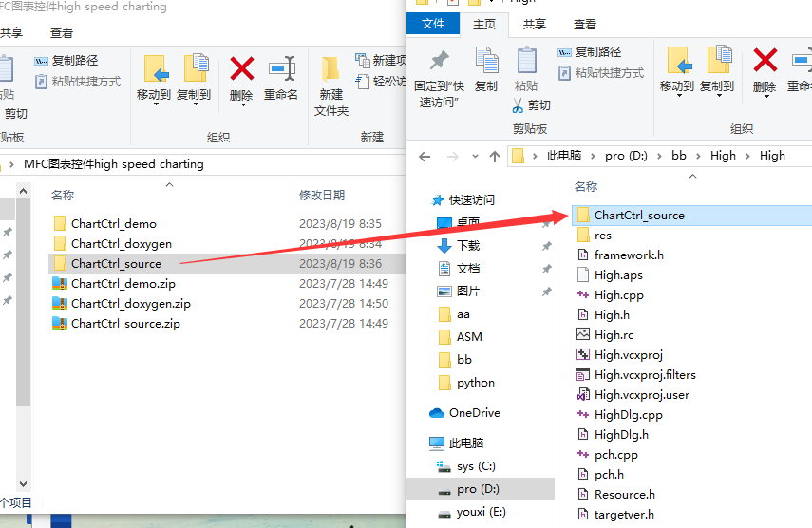Click left window vertical scrollbar

[24, 303]
